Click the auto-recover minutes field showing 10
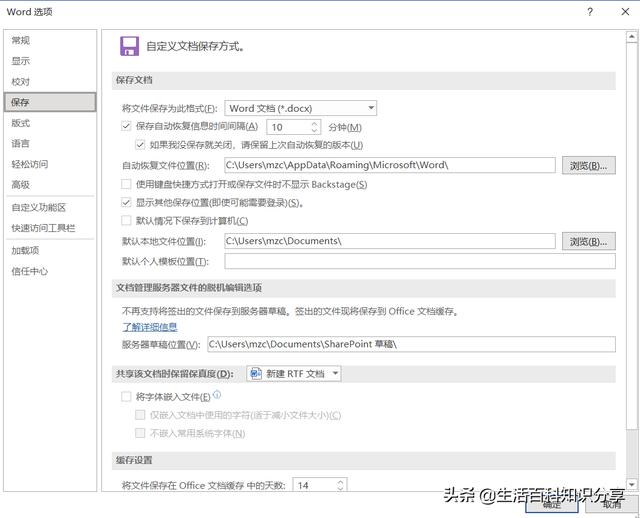 tap(288, 127)
